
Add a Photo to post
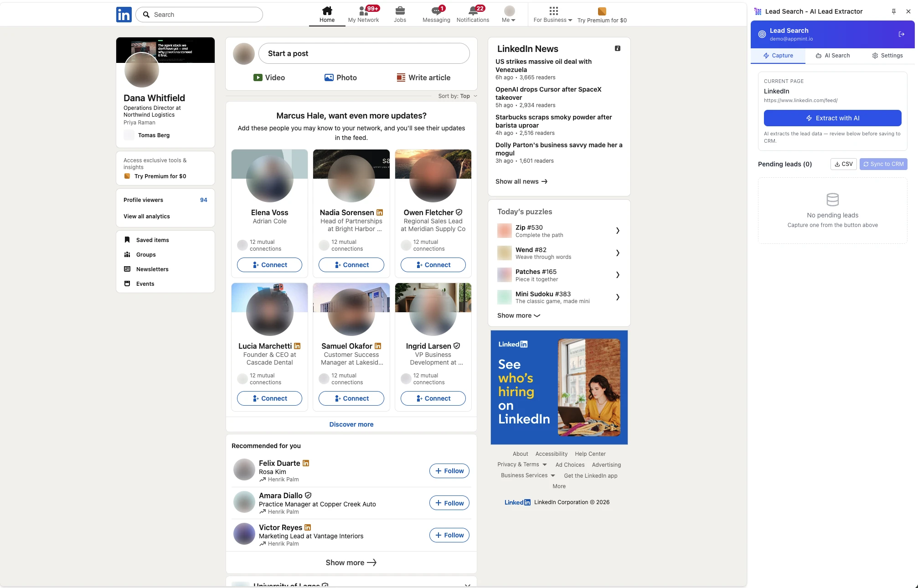[340, 77]
